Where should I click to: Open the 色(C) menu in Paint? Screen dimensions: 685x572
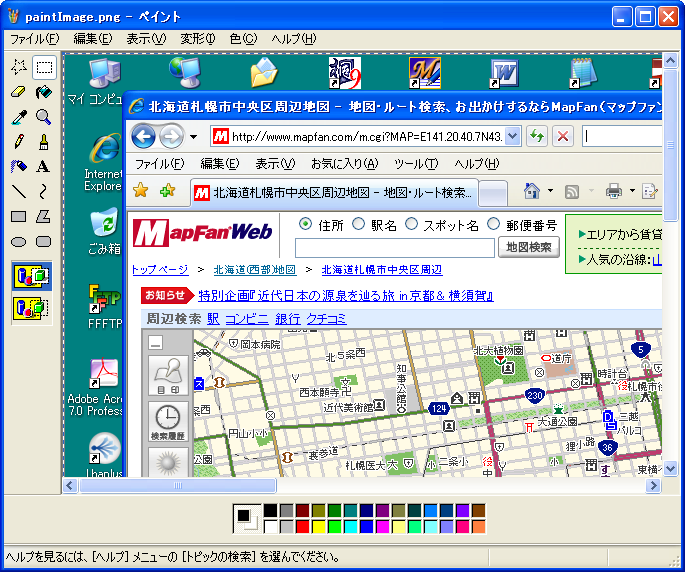coord(243,39)
